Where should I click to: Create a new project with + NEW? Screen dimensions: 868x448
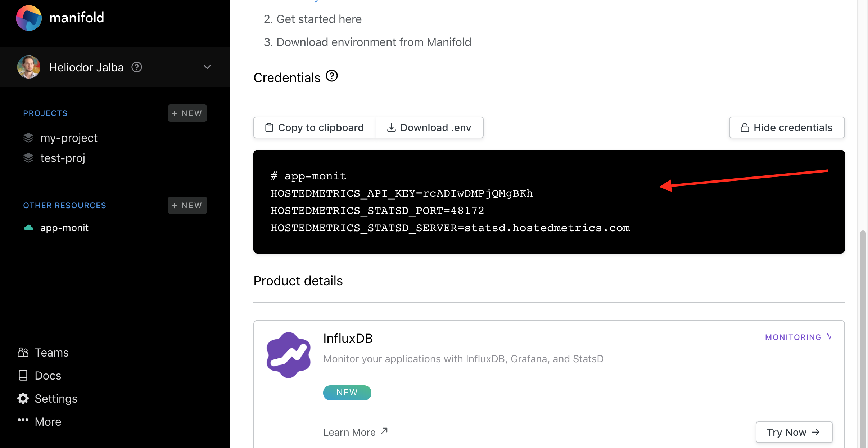coord(187,113)
